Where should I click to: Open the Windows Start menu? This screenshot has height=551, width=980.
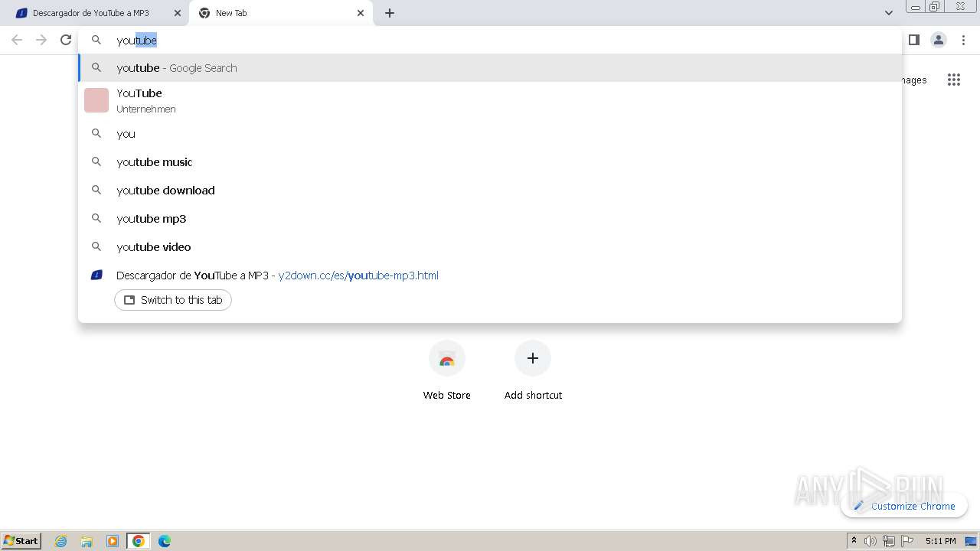click(x=21, y=541)
